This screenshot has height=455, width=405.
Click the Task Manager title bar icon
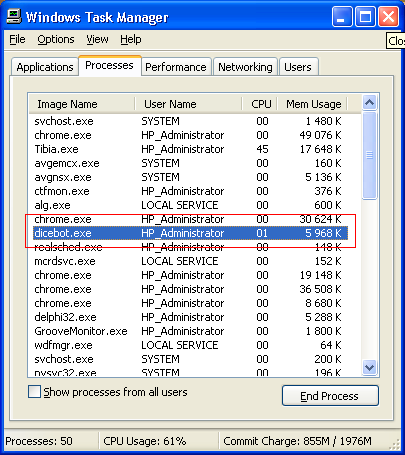[14, 16]
